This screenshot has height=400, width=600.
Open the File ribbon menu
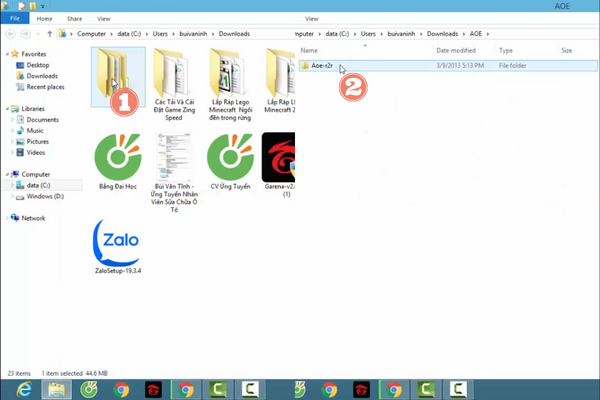(15, 18)
